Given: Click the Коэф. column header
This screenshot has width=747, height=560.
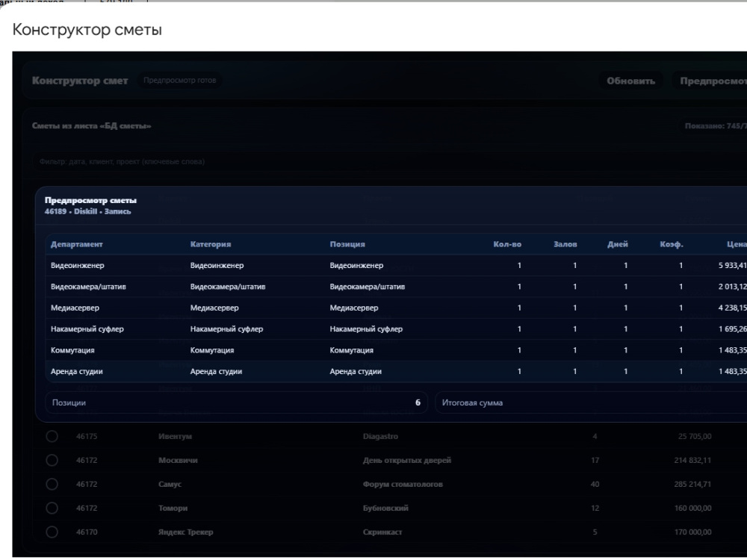Looking at the screenshot, I should click(672, 244).
